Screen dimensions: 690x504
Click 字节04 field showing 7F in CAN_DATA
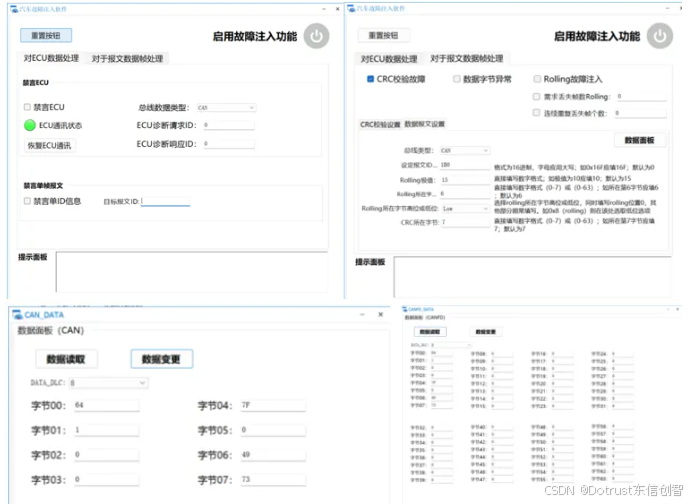pos(273,405)
